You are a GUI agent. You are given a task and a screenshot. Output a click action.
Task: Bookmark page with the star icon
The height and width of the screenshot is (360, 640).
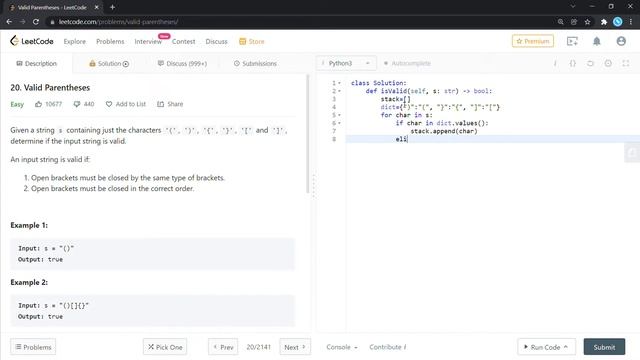[587, 22]
